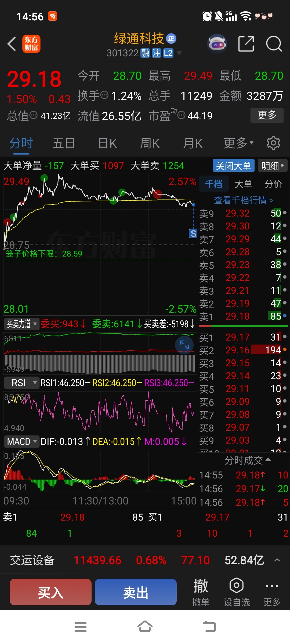
Task: Select the 千档 order book tab
Action: click(214, 184)
